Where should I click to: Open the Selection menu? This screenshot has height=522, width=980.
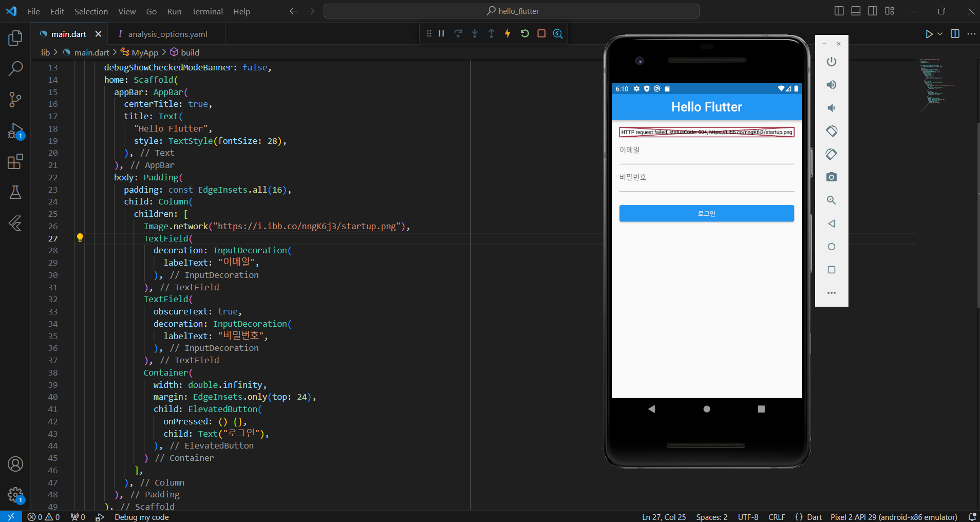[91, 11]
